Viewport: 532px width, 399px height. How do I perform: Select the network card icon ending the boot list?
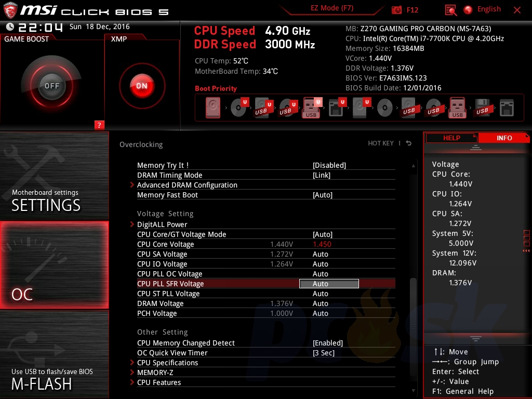507,108
